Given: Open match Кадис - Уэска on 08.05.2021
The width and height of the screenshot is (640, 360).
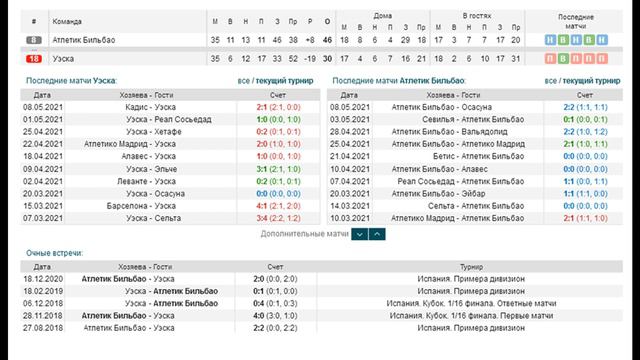Looking at the screenshot, I should tap(151, 107).
